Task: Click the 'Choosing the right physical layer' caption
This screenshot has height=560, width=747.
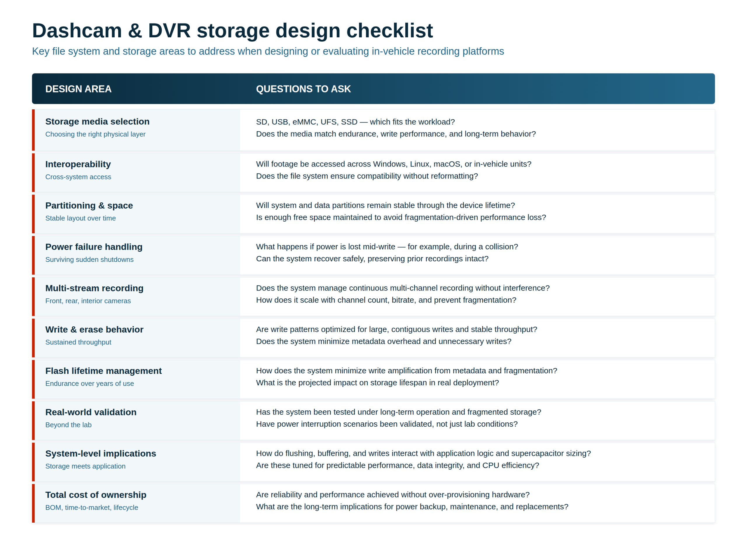Action: coord(95,134)
